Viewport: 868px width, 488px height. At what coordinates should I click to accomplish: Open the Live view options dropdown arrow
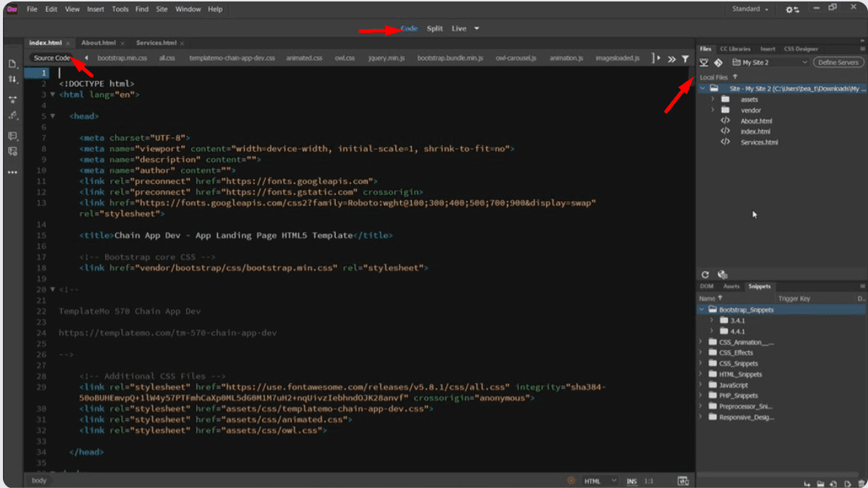477,28
